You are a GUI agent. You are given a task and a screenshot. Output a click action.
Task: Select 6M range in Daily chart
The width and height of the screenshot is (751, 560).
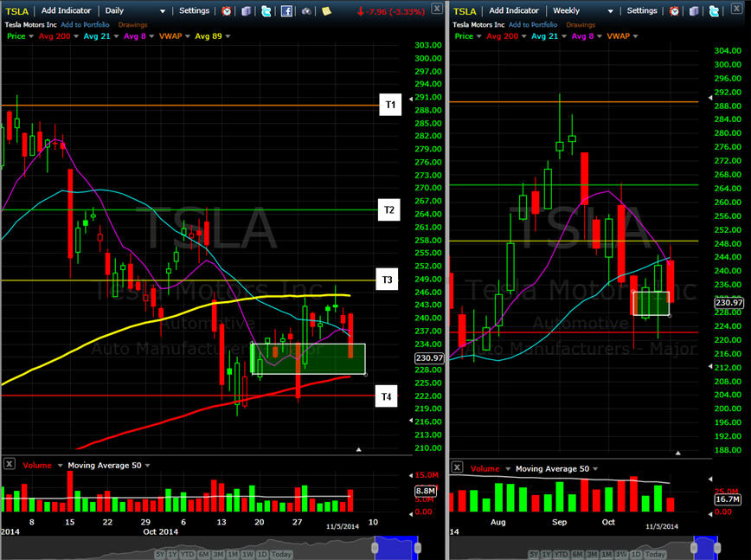(203, 554)
